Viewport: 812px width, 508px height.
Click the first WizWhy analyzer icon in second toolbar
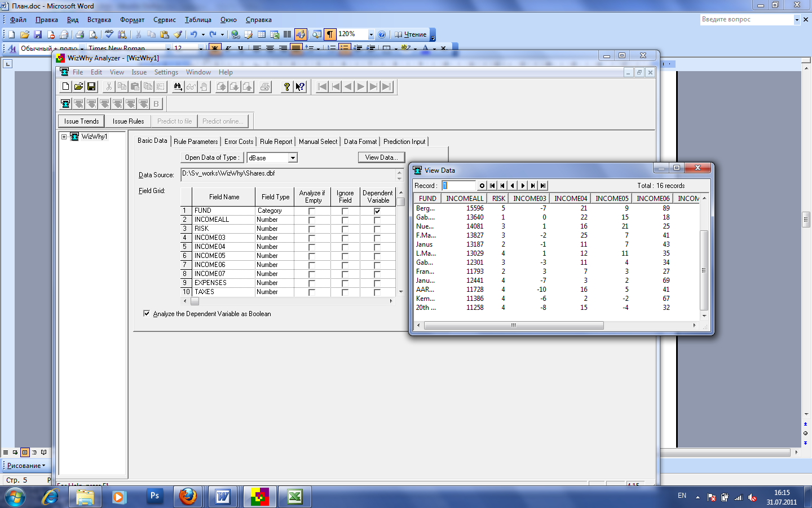[65, 103]
